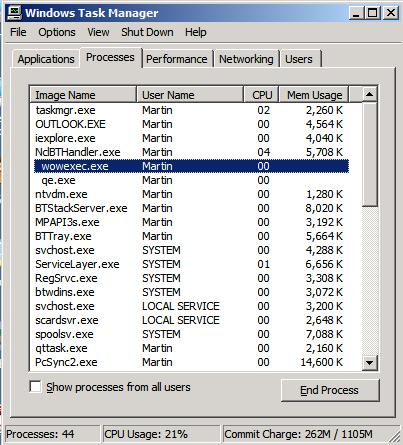Select the qe.exe process
Screen dimensions: 403x445
(x=192, y=180)
